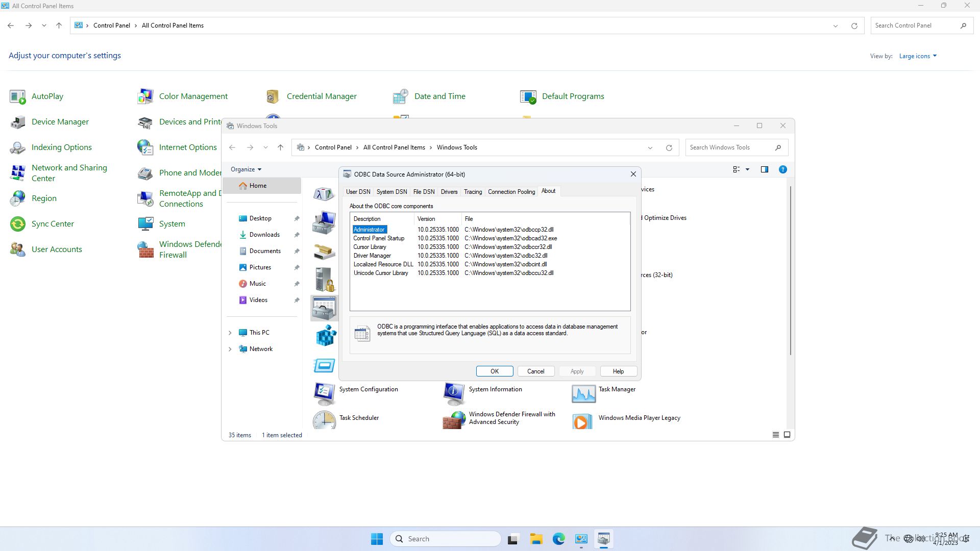
Task: Select Home in navigation pane
Action: [262, 186]
